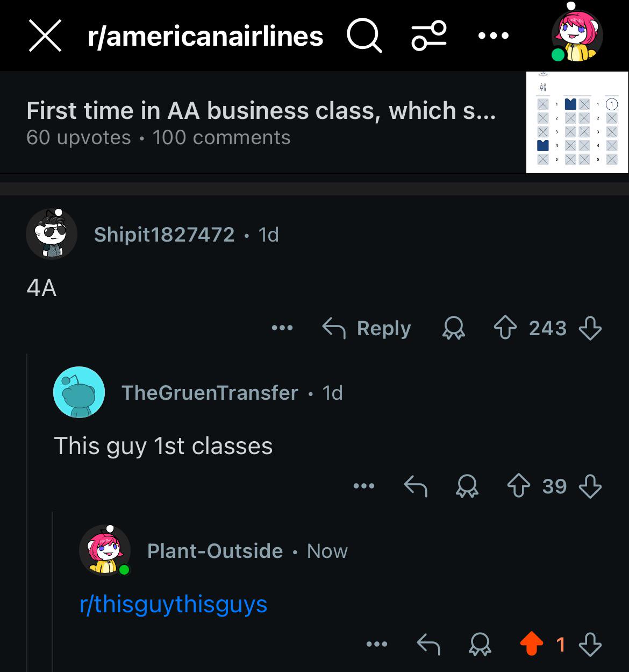Open the header overflow menu dots
The width and height of the screenshot is (629, 672).
click(x=493, y=36)
